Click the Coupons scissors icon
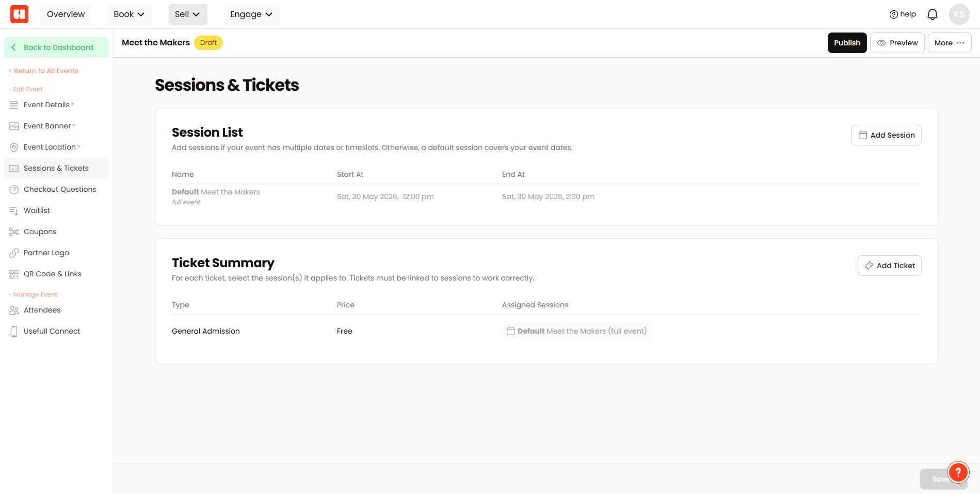980x494 pixels. pyautogui.click(x=14, y=232)
